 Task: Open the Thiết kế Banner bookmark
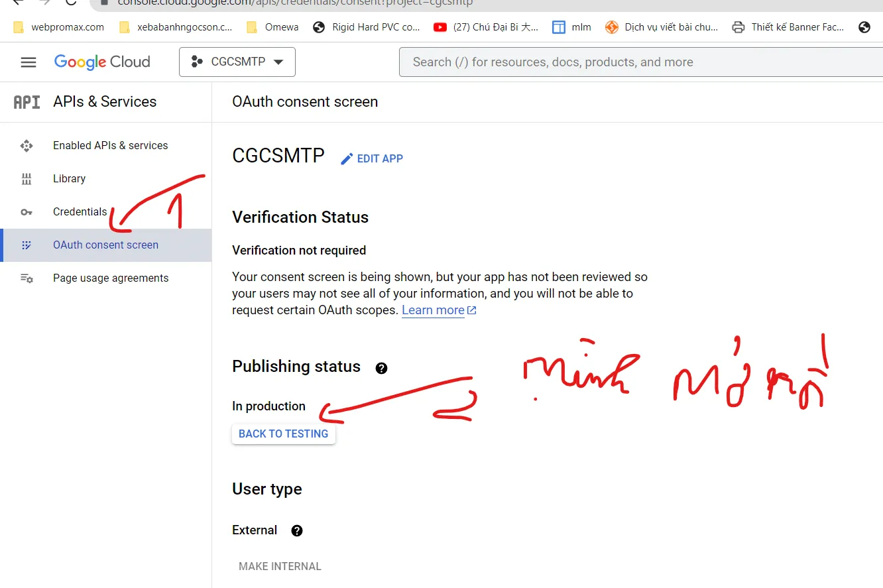788,27
